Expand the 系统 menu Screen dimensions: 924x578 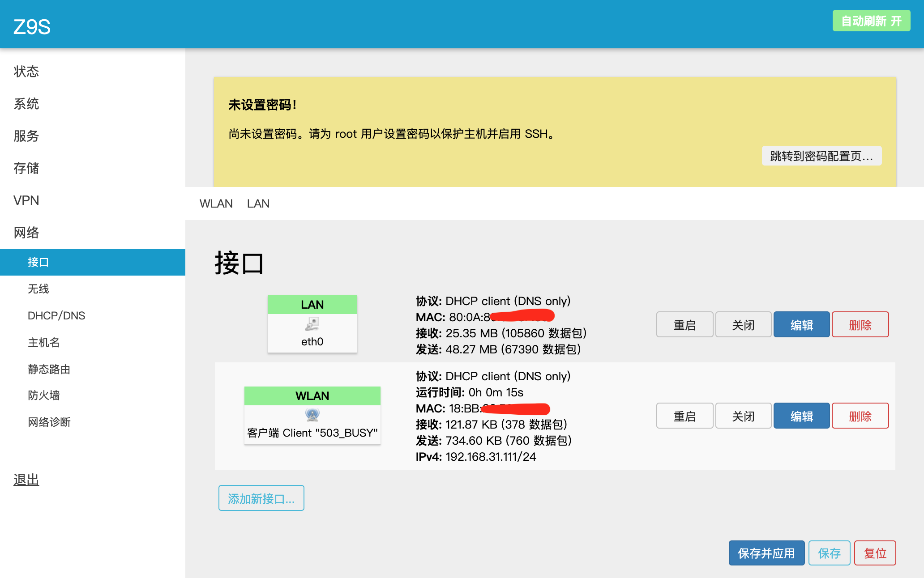26,103
